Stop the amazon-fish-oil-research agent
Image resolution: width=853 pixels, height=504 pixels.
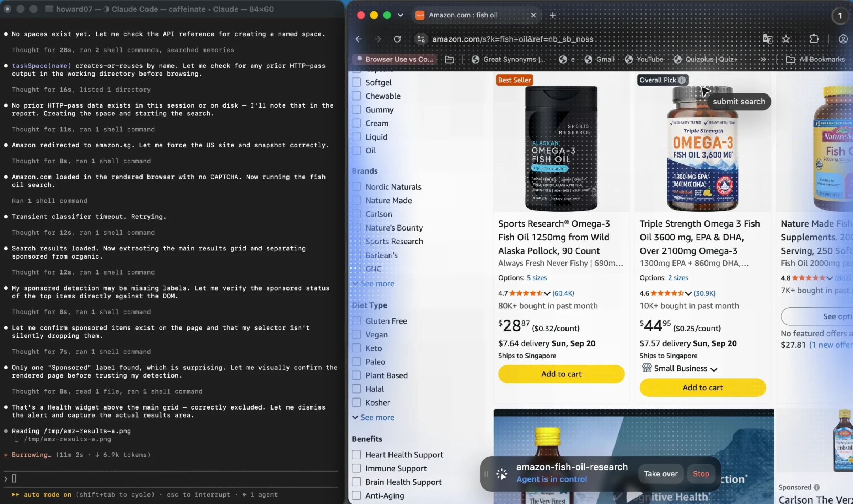click(x=701, y=474)
